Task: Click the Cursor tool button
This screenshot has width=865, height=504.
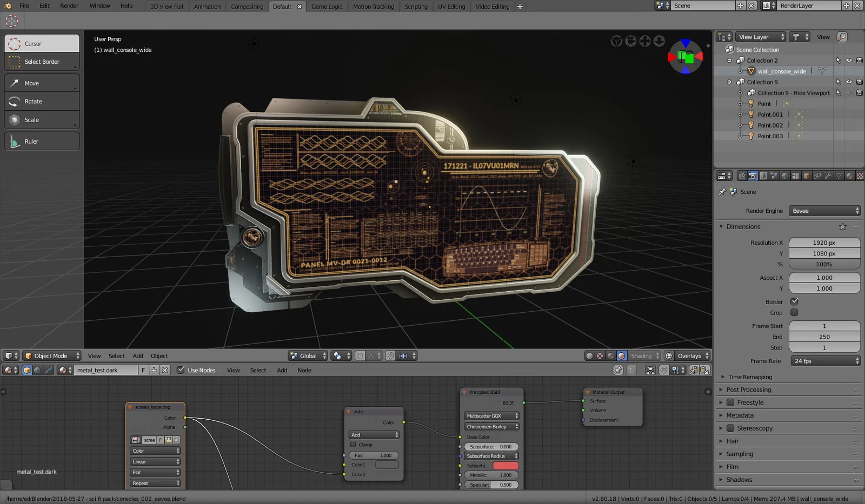Action: tap(42, 43)
